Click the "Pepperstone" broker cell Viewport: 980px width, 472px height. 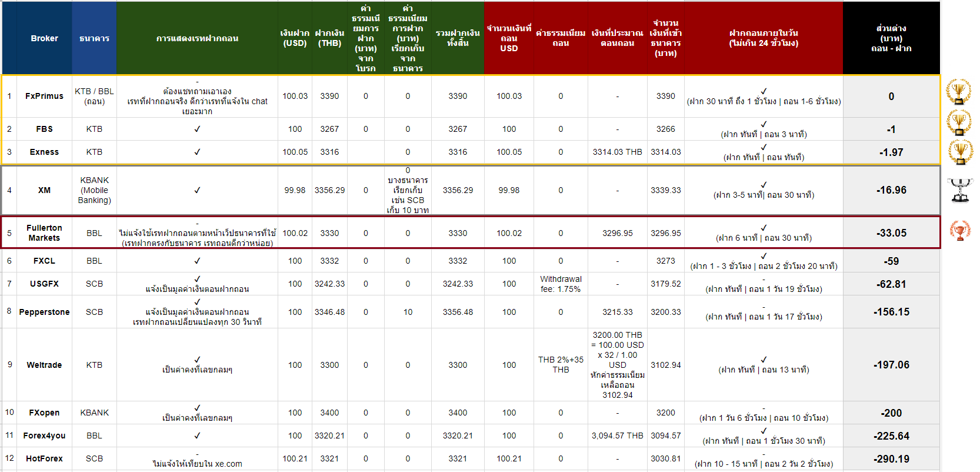click(45, 312)
